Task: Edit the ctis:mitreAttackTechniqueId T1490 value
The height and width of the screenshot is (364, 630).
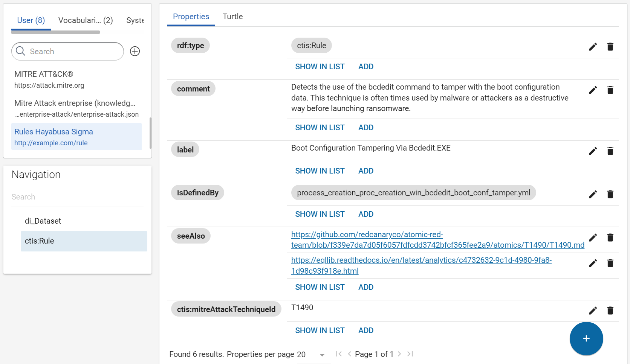Action: [593, 311]
